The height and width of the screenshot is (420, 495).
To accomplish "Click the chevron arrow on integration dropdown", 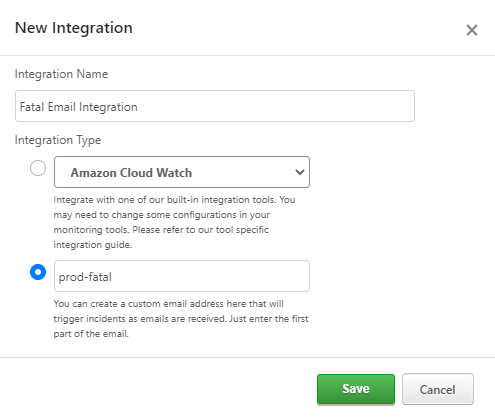I will (x=300, y=172).
